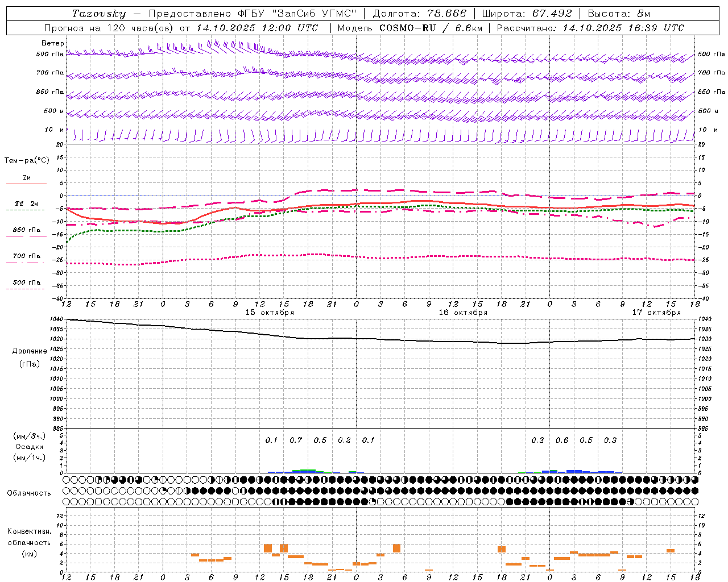Click the 0.2 precipitation amount value

344,440
